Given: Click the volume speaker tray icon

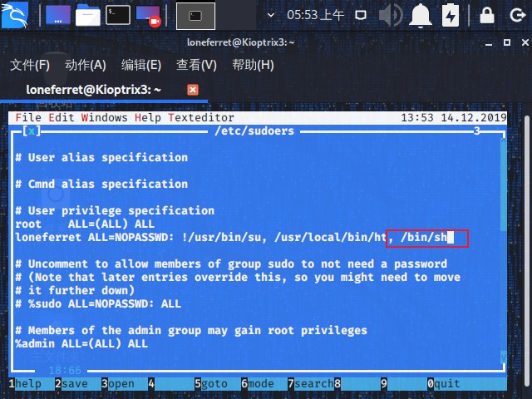Looking at the screenshot, I should (391, 15).
